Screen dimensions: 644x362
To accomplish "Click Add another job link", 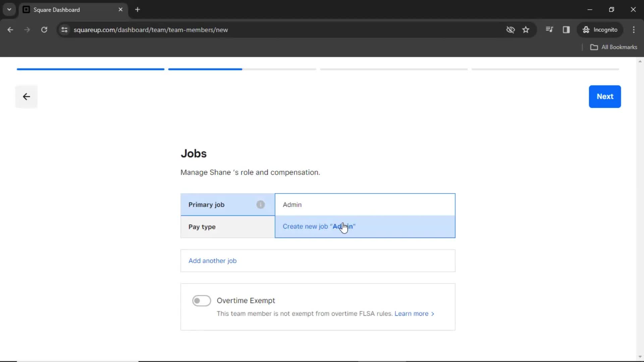I will [x=213, y=261].
